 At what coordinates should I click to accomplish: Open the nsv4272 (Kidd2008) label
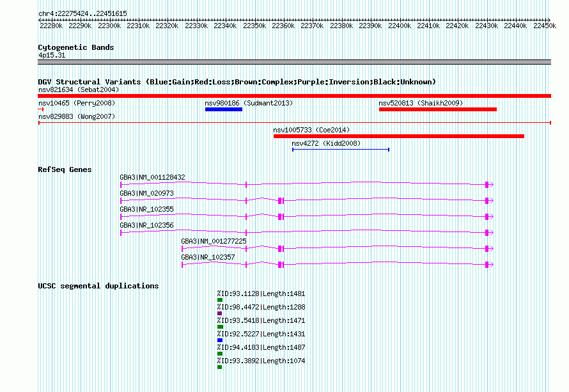pyautogui.click(x=326, y=143)
